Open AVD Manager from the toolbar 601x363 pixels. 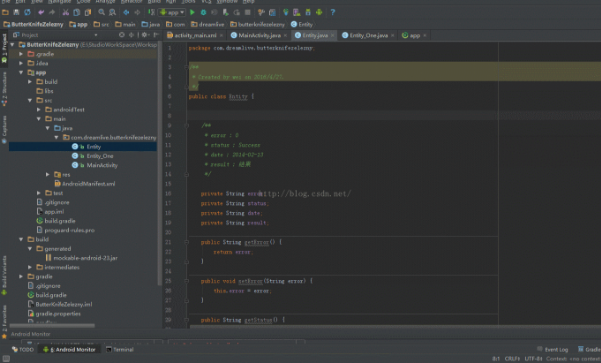[297, 12]
